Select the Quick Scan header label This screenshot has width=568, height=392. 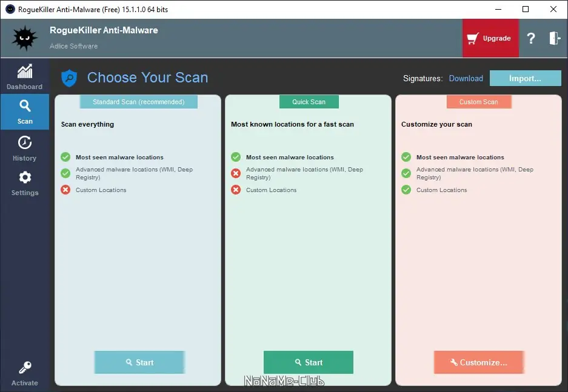click(309, 102)
